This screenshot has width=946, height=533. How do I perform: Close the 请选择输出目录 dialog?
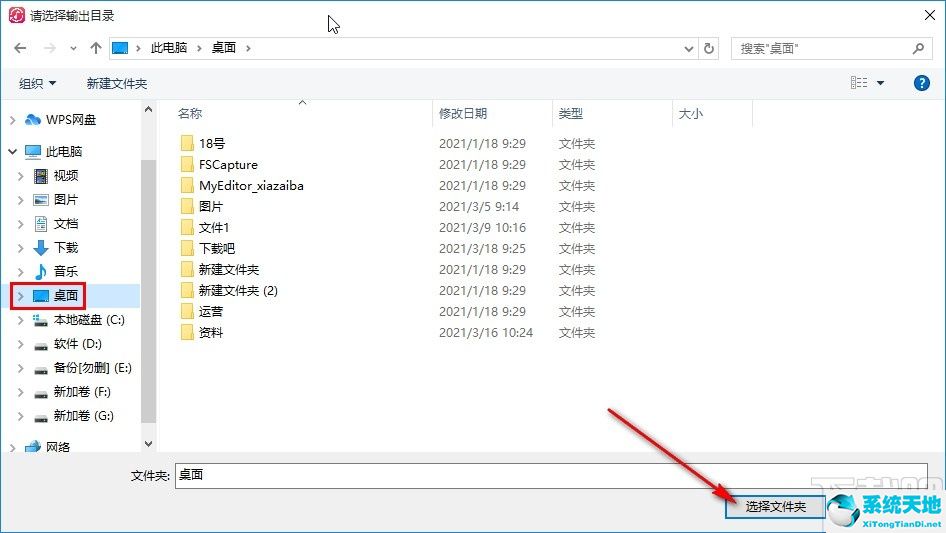coord(930,16)
